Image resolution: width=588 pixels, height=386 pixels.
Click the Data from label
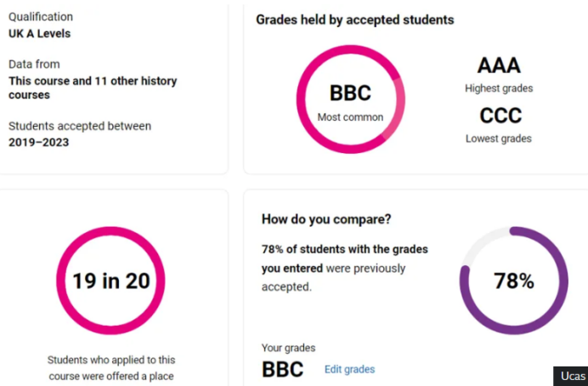click(x=34, y=64)
